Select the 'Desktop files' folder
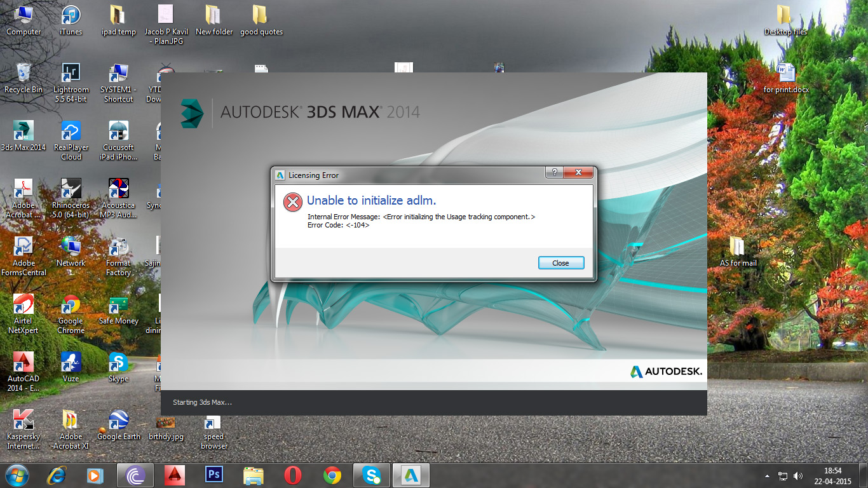 coord(785,20)
